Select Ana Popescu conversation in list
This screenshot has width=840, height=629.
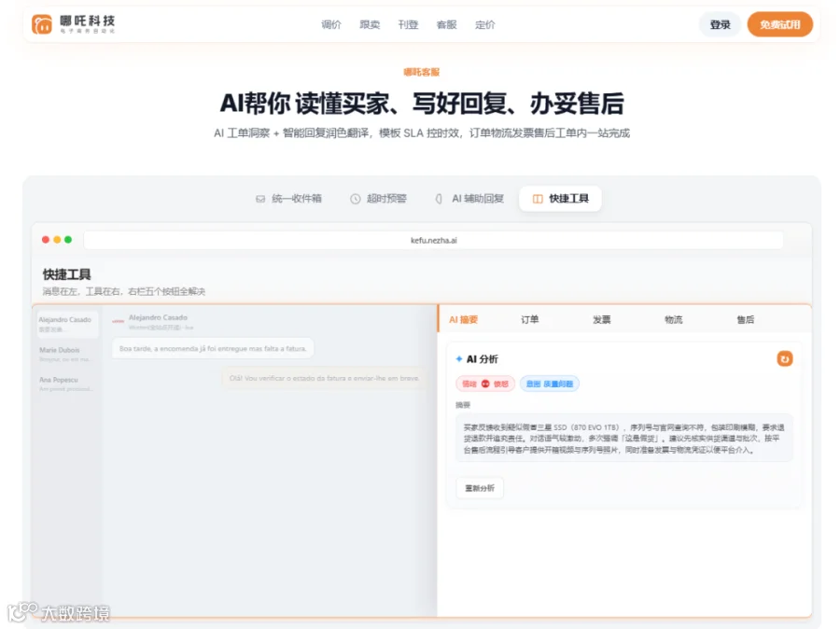click(x=67, y=384)
